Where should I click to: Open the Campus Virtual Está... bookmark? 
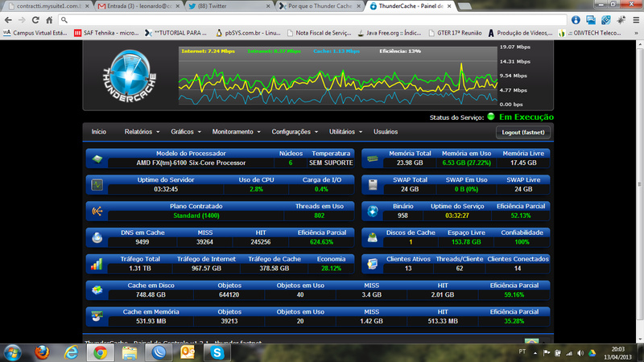tap(35, 33)
